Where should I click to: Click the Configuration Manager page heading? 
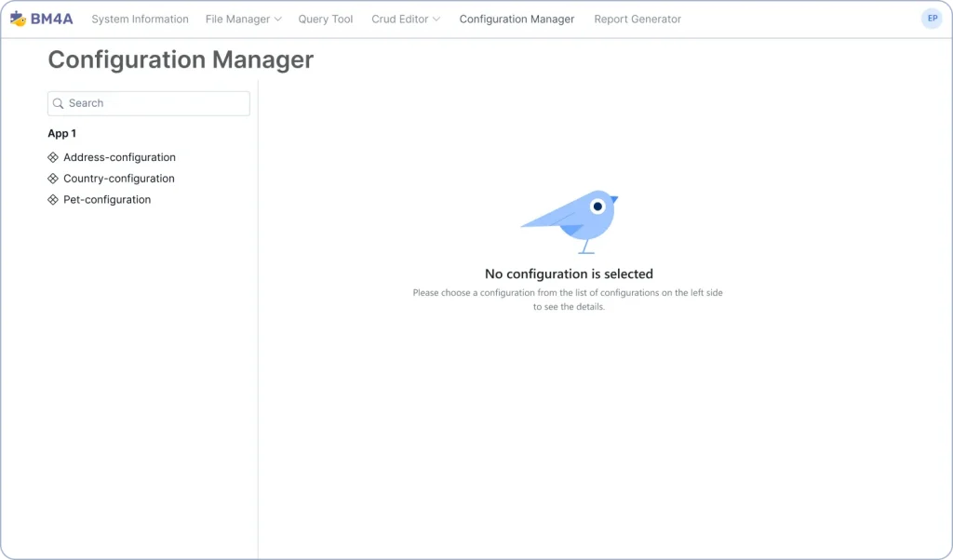click(x=181, y=60)
